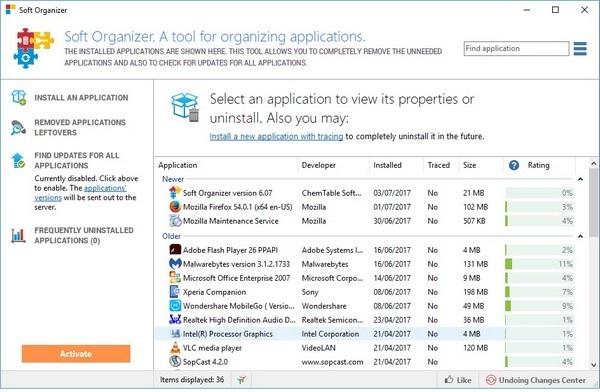
Task: Click the scrollbar up arrow
Action: coord(593,163)
